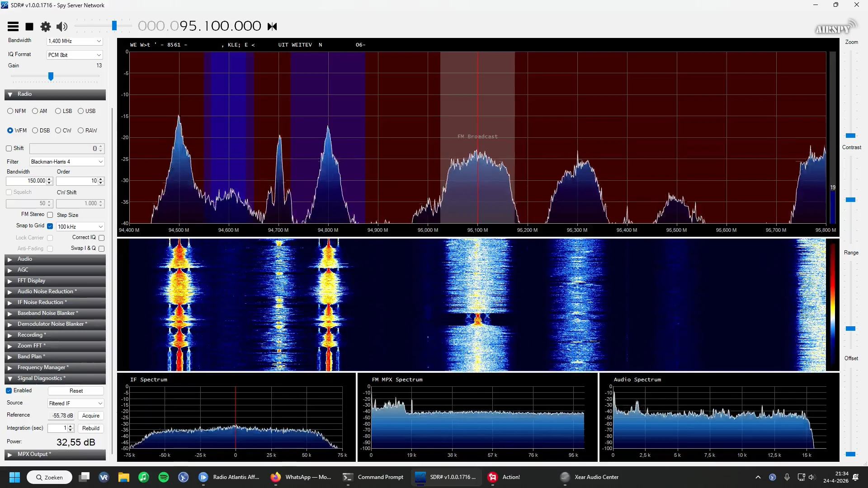Click the Gain slider handle

tap(51, 76)
